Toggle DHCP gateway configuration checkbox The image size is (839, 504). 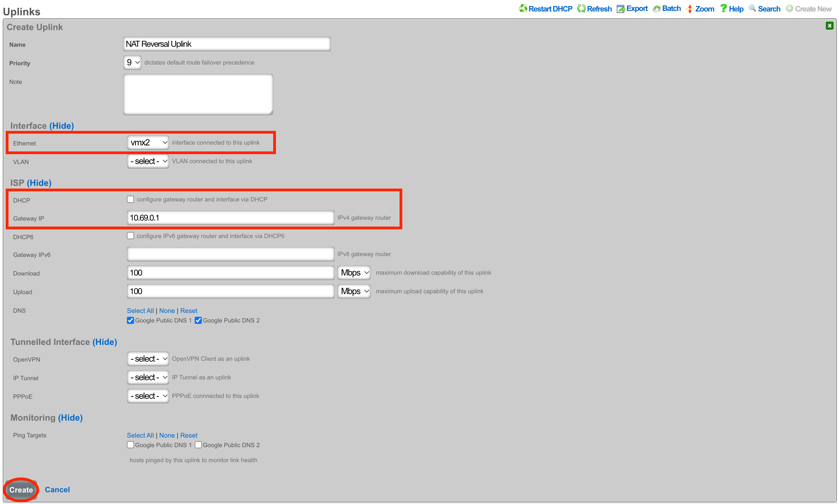(130, 199)
